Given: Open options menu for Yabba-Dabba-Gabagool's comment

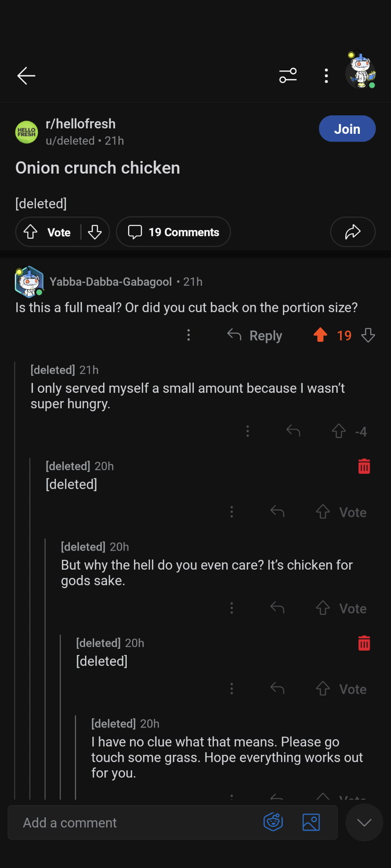Looking at the screenshot, I should coord(189,335).
